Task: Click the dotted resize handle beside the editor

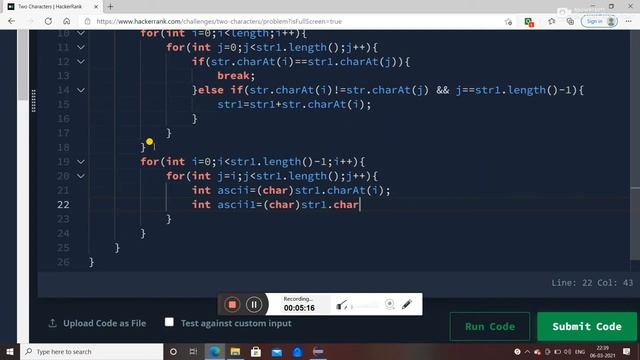Action: [33, 100]
